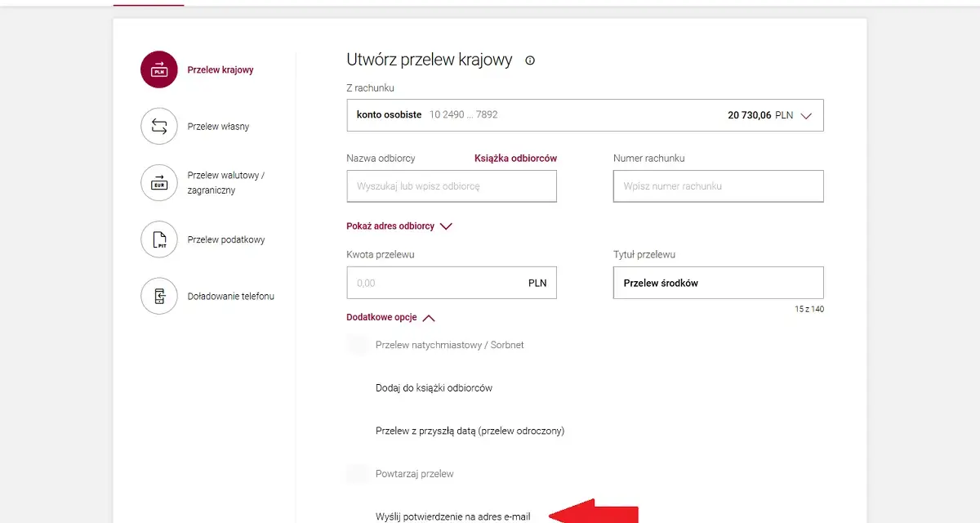Screen dimensions: 980x523
Task: Open Przelew własny arrows icon
Action: (159, 127)
